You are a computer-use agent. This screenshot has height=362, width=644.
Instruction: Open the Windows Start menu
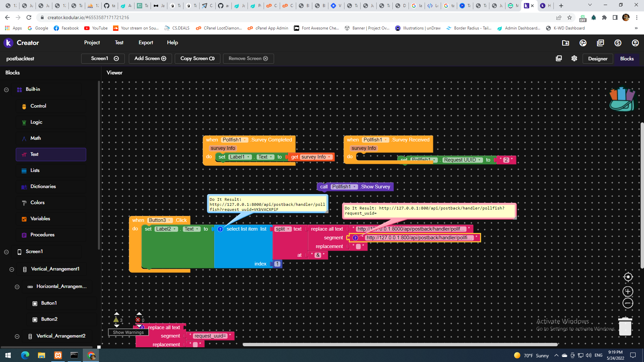[8, 355]
